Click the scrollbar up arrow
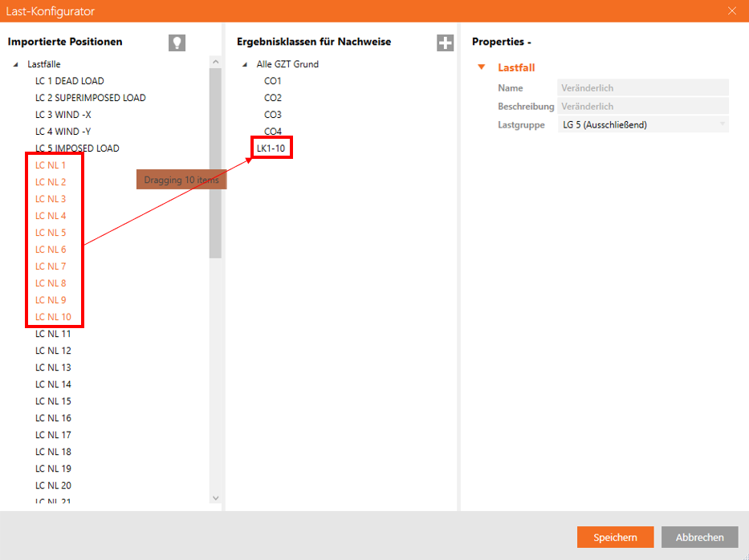Image resolution: width=749 pixels, height=560 pixels. [215, 62]
